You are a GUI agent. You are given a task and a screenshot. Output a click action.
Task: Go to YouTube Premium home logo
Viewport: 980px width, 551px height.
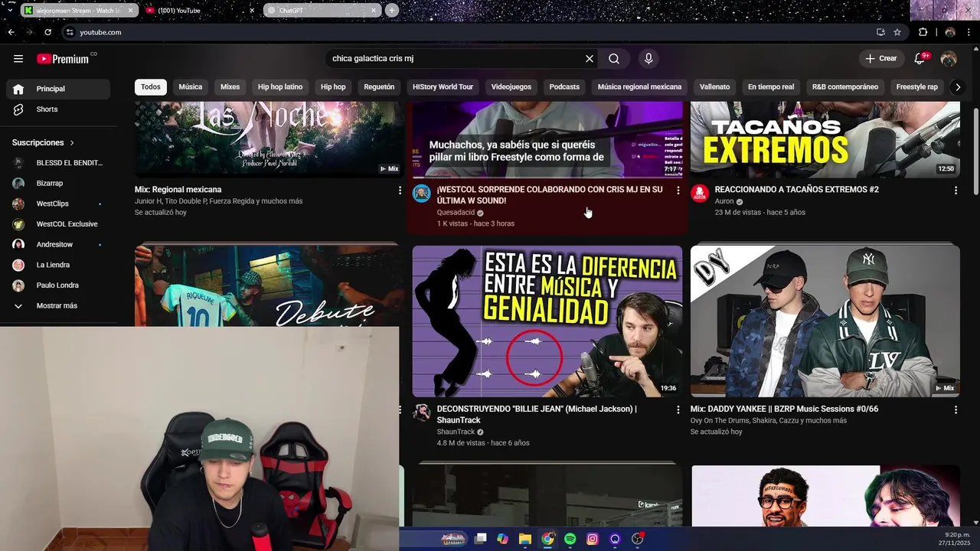63,59
